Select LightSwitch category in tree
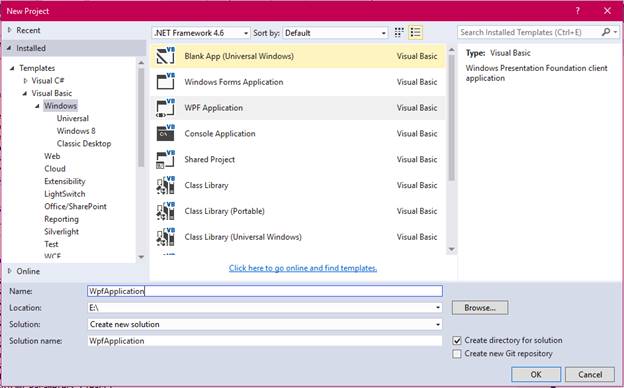Viewport: 624px width, 388px height. (65, 194)
